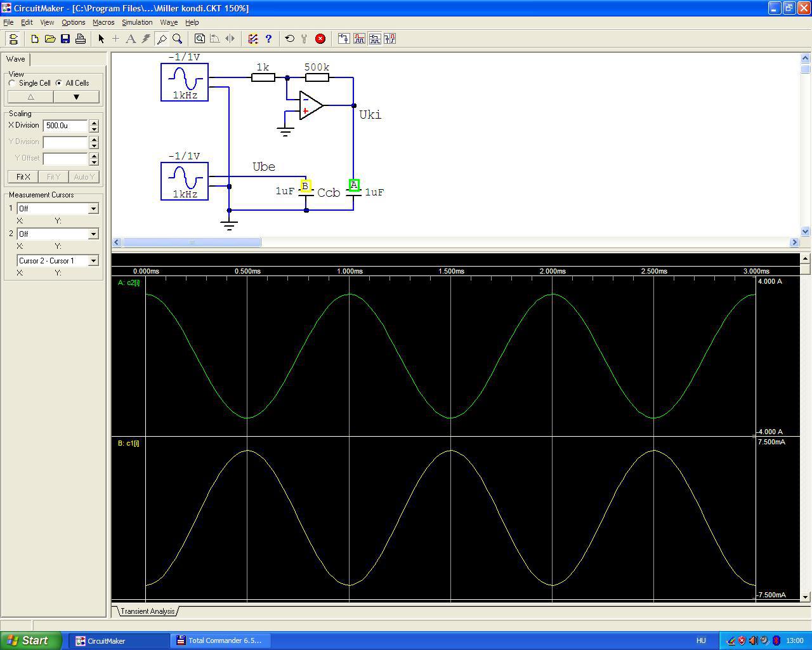The width and height of the screenshot is (812, 650).
Task: Click the Fit X button
Action: coord(23,177)
